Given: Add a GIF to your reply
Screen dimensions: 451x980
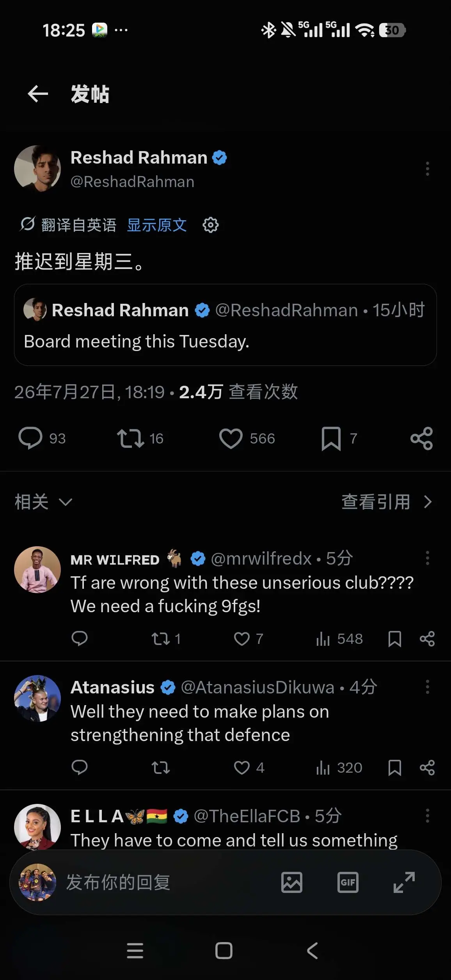Looking at the screenshot, I should pos(348,882).
